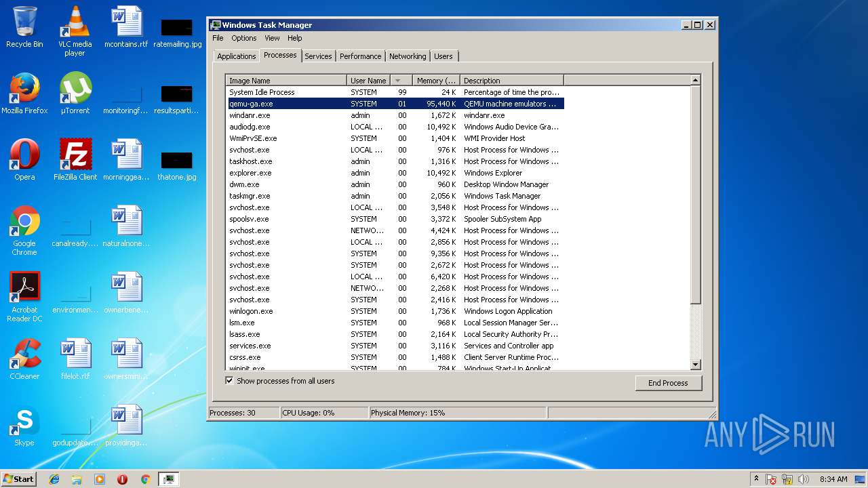Open the Options menu
This screenshot has width=868, height=488.
tap(244, 38)
